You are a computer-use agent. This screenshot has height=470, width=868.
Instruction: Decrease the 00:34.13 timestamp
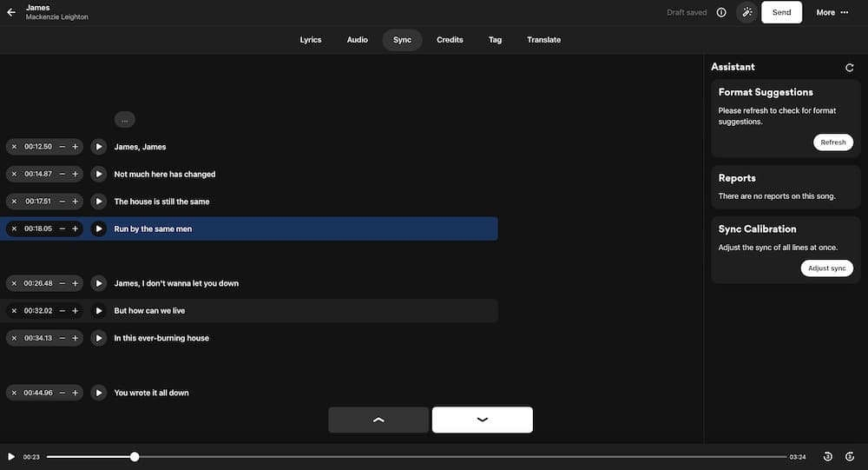62,338
